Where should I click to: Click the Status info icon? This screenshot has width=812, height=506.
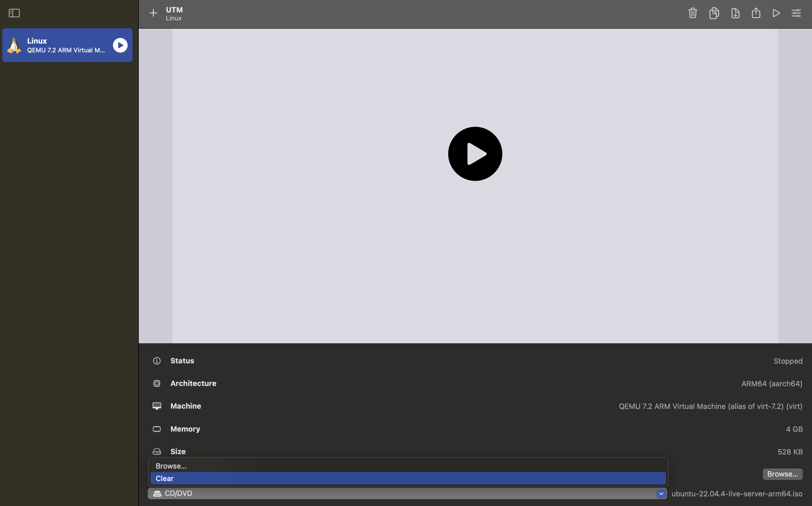pyautogui.click(x=157, y=361)
